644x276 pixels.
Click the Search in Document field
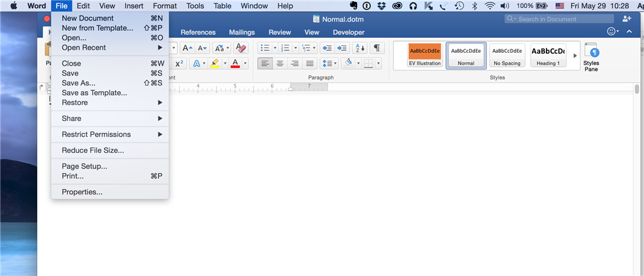tap(559, 19)
